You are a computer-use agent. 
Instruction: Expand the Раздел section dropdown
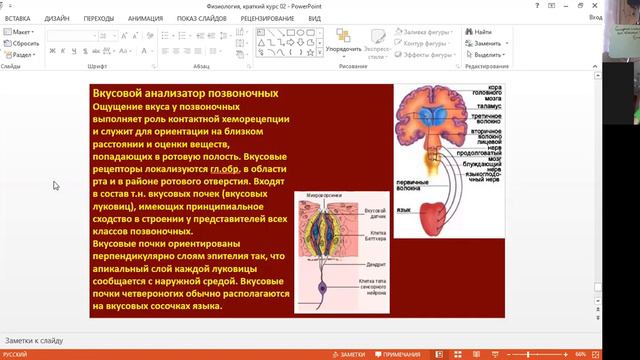point(20,55)
